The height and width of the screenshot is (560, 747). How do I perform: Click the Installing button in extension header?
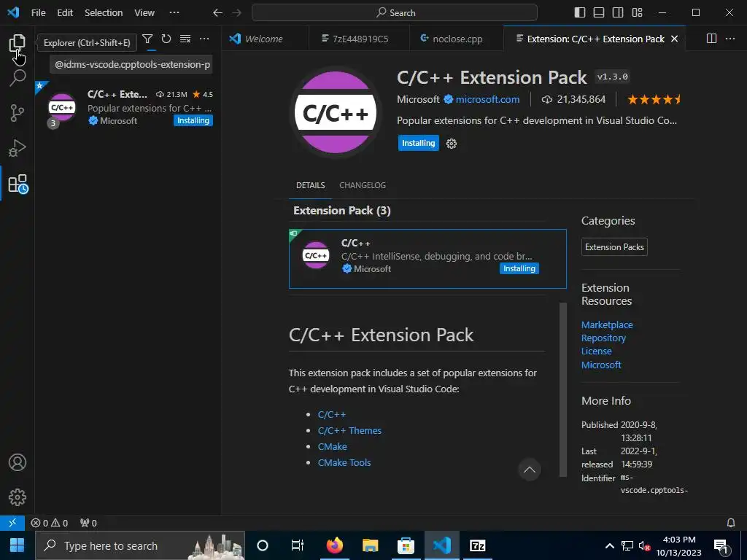[x=418, y=144]
